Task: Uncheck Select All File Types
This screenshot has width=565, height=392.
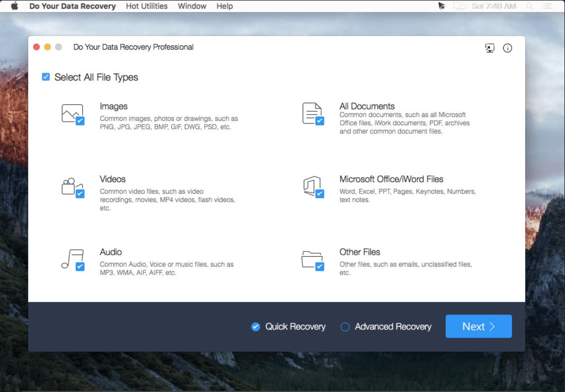Action: point(46,77)
